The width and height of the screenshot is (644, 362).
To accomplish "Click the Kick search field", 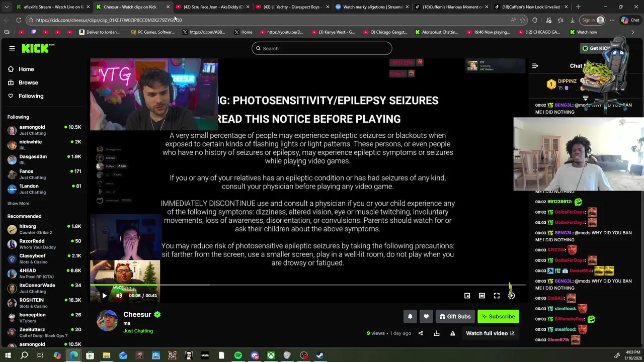I will tap(322, 48).
